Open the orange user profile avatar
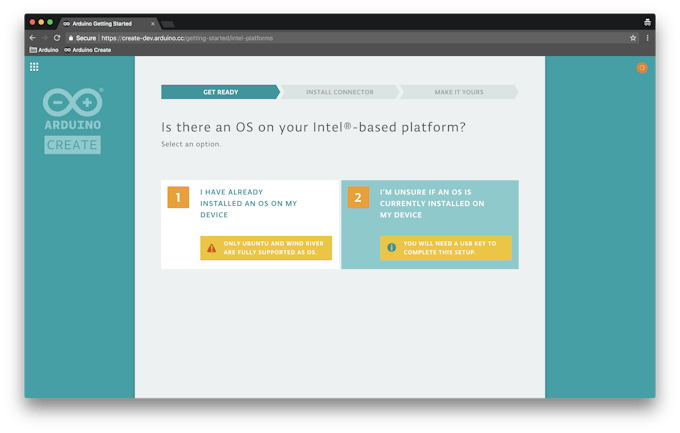 (642, 68)
